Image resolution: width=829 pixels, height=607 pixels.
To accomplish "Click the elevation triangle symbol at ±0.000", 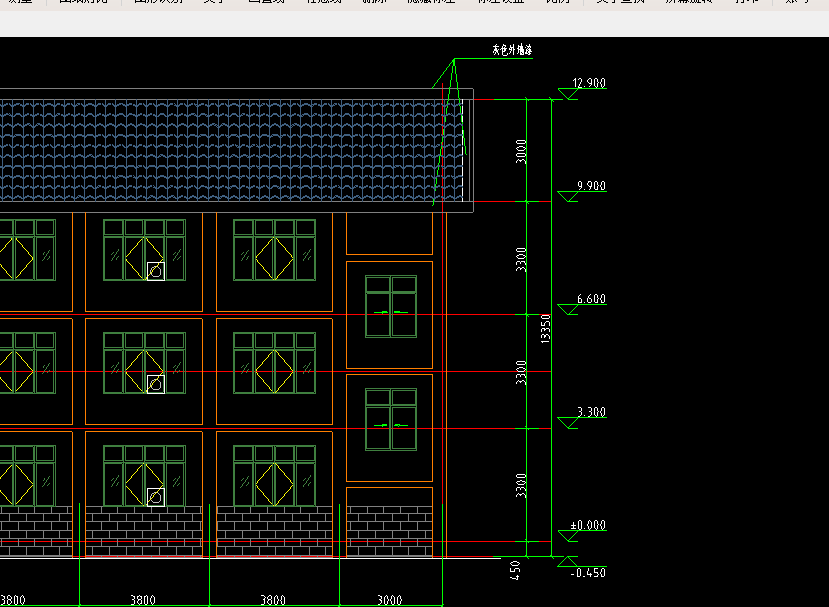I will tap(568, 536).
